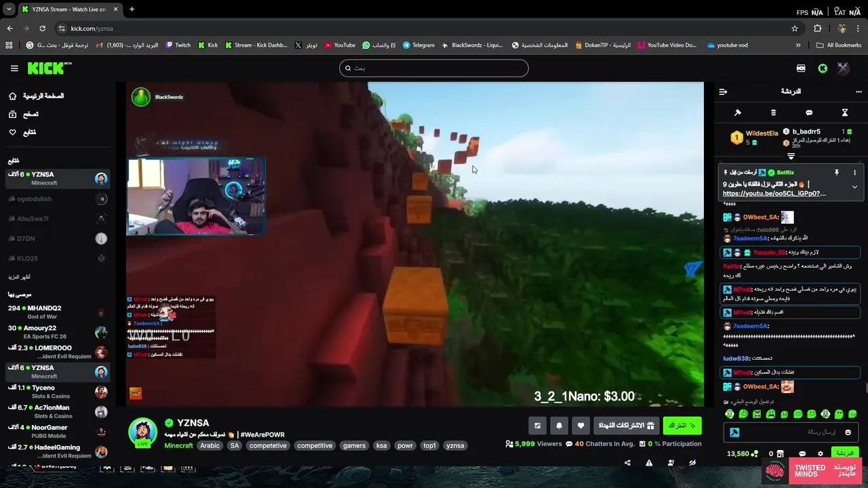
Task: Collapse the pinned BotRix message chevron
Action: [x=854, y=187]
